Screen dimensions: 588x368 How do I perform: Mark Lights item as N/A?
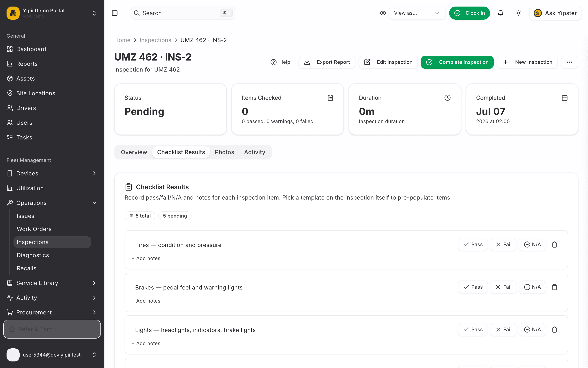532,330
